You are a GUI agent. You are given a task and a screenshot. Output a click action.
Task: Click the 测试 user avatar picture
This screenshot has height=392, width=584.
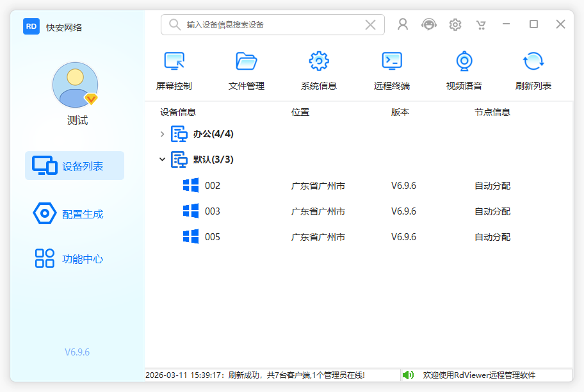[75, 85]
